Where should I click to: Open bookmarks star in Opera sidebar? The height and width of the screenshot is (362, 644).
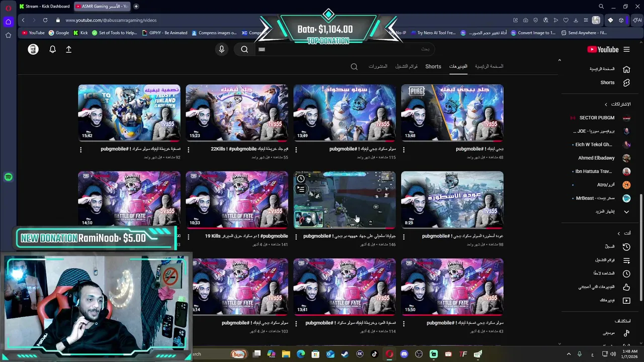tap(8, 35)
